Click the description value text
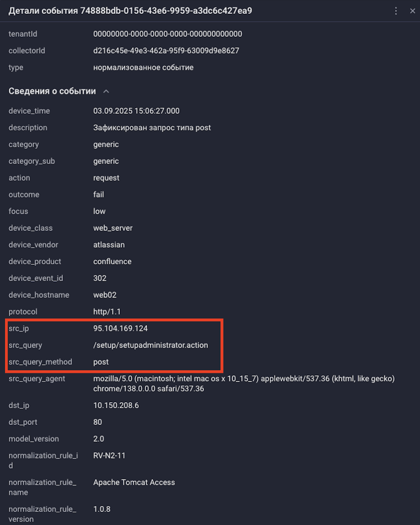The width and height of the screenshot is (420, 525). coord(152,128)
